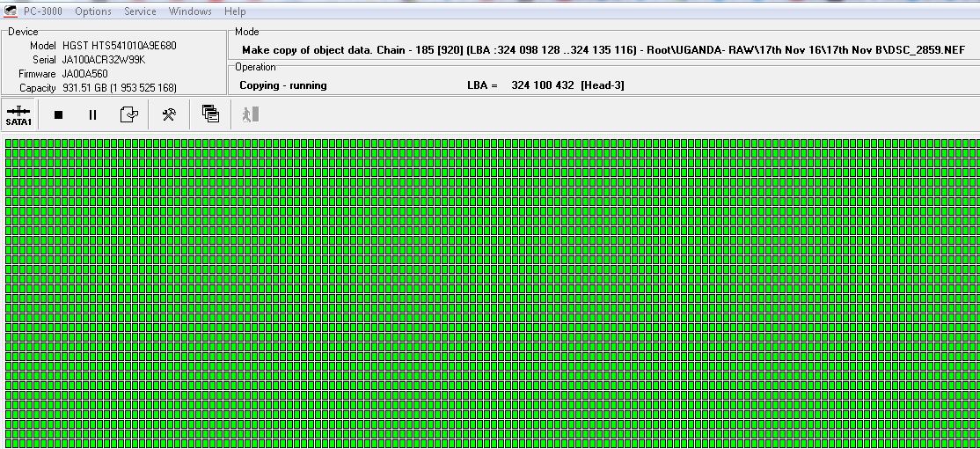Stop the running copy operation
980x449 pixels.
pos(59,114)
